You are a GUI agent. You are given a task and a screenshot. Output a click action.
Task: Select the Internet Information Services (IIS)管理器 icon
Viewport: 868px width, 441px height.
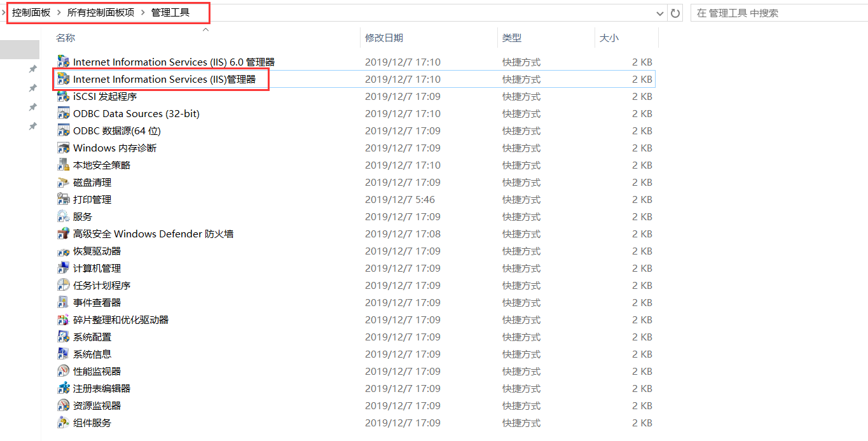[63, 79]
